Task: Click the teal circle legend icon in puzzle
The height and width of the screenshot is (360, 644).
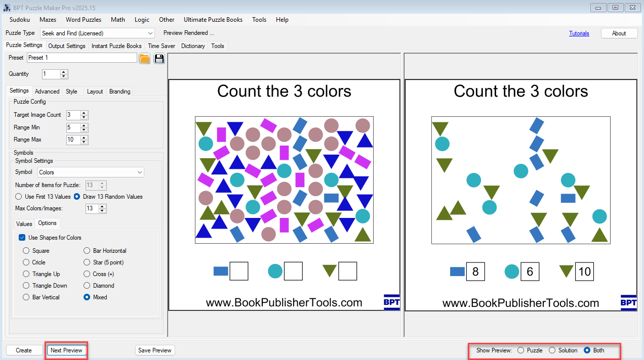Action: (275, 271)
